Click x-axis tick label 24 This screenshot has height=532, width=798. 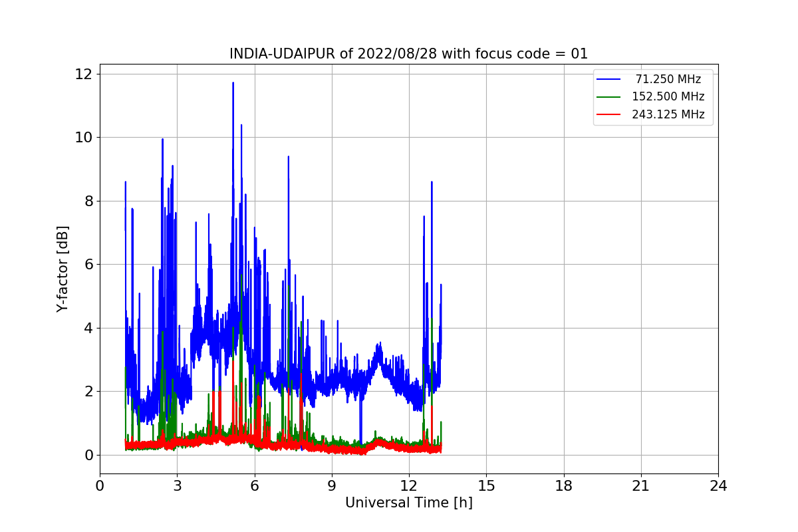click(x=718, y=486)
